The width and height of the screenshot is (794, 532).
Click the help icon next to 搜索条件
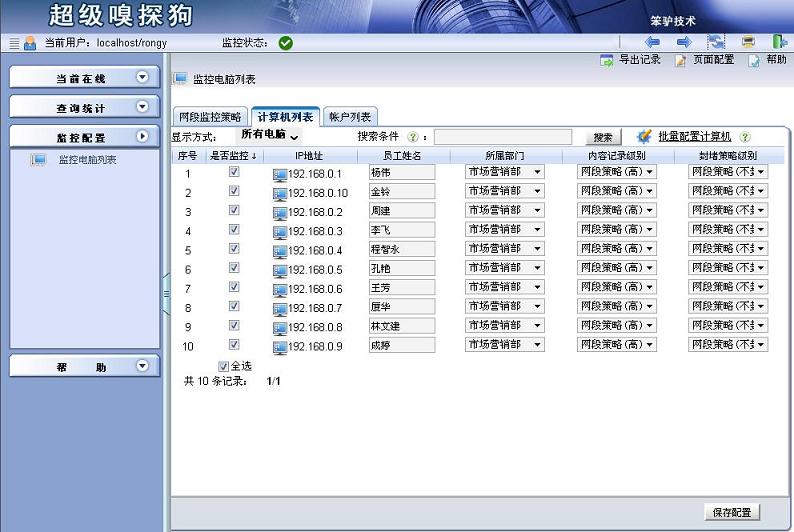[x=412, y=137]
